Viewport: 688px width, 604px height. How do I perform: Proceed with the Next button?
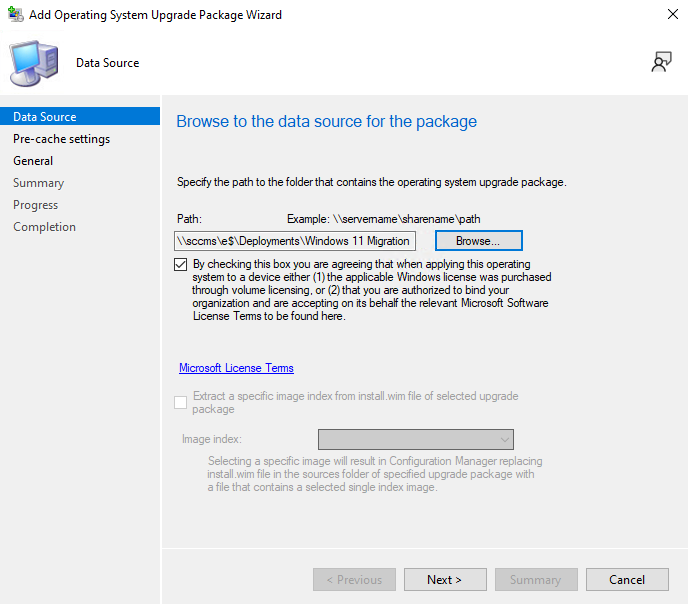point(445,580)
